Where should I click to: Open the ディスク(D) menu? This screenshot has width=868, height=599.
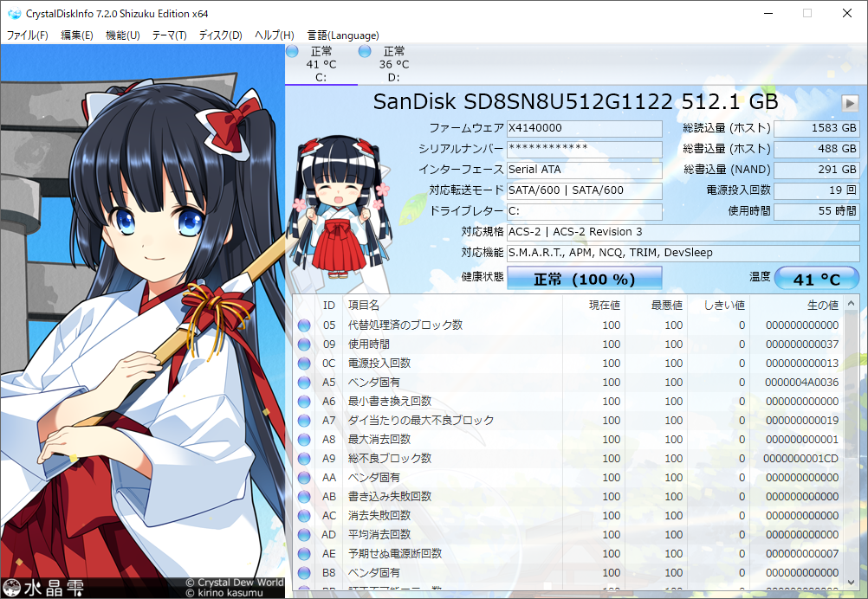(220, 35)
